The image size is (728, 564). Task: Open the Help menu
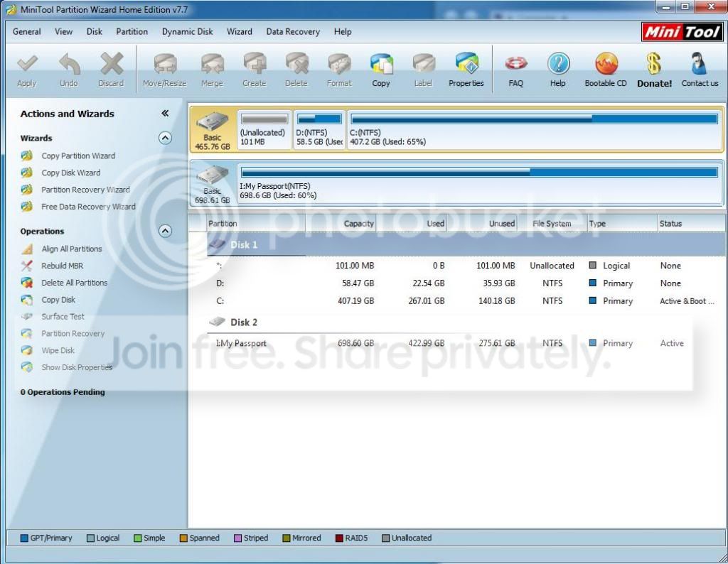point(343,31)
